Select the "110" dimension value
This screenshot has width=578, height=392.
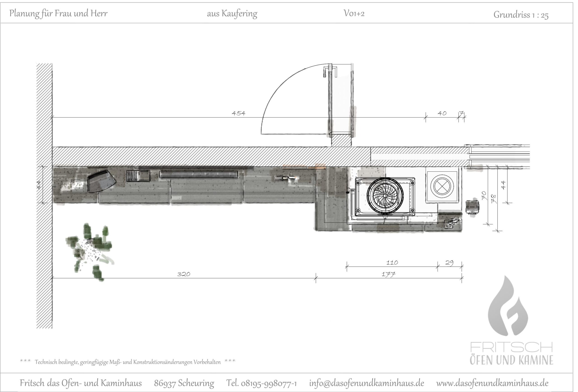pos(392,263)
